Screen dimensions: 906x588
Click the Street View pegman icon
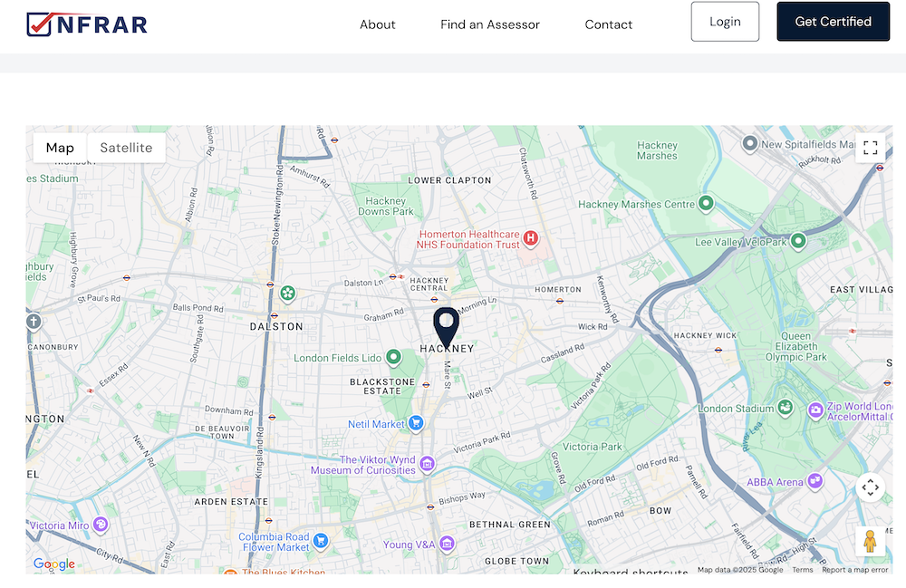870,541
